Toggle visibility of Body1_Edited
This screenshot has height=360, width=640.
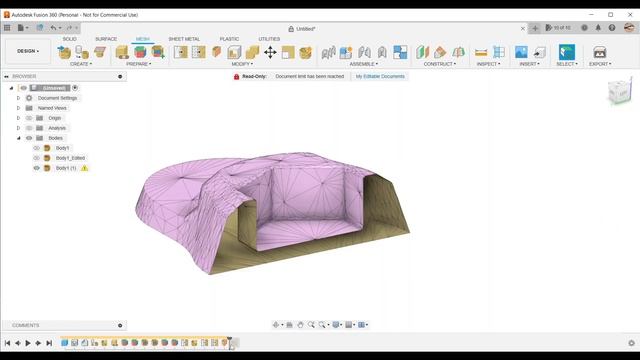pos(37,158)
